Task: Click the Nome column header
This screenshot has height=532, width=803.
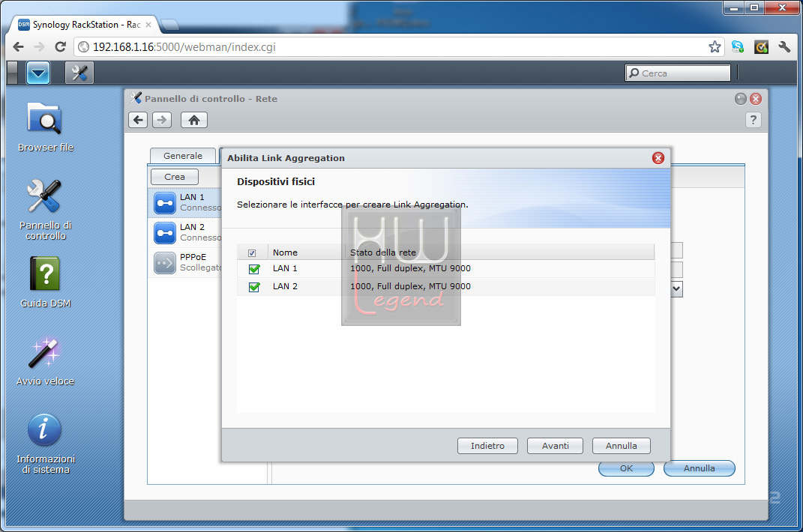Action: (306, 253)
